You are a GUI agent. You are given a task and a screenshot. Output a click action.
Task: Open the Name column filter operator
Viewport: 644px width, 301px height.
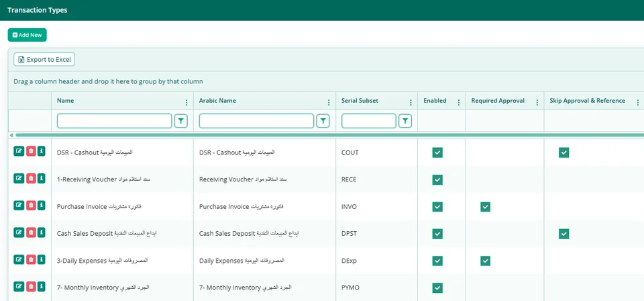[x=181, y=121]
